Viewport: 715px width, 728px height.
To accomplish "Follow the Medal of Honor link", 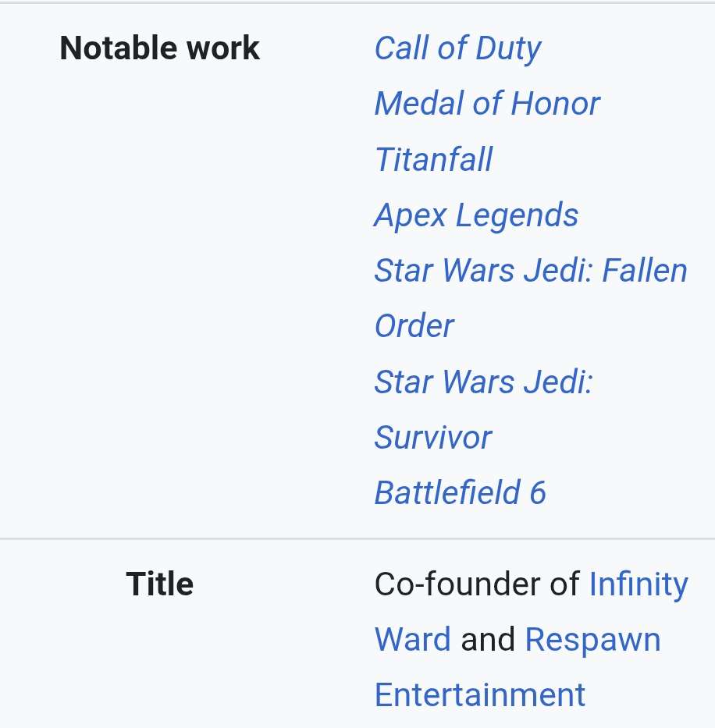I will pyautogui.click(x=487, y=104).
